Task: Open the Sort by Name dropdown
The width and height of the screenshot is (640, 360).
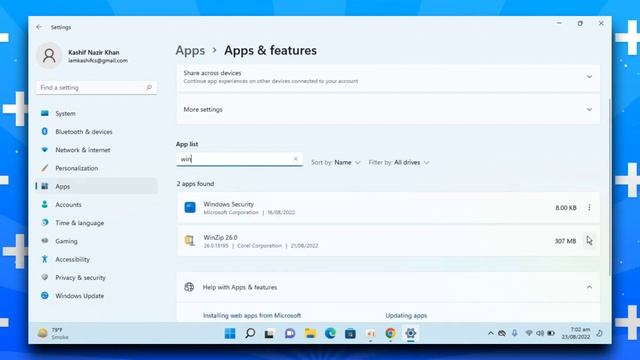Action: [336, 162]
